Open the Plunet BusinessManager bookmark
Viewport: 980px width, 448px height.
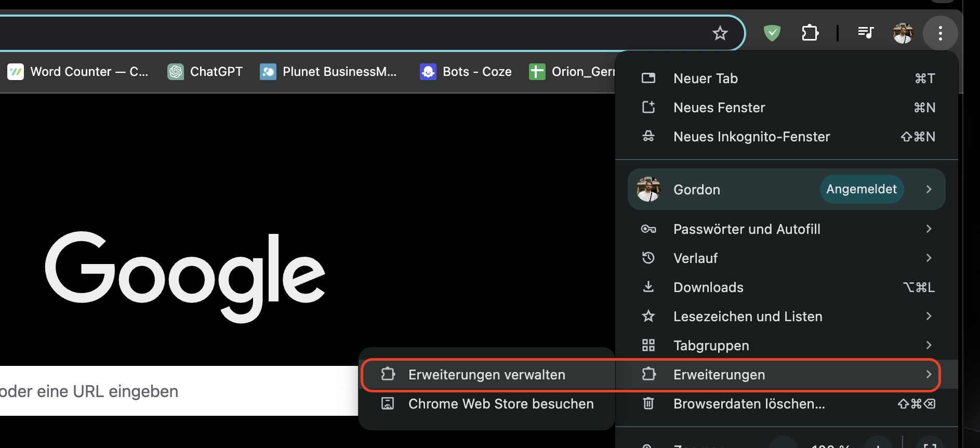coord(328,72)
